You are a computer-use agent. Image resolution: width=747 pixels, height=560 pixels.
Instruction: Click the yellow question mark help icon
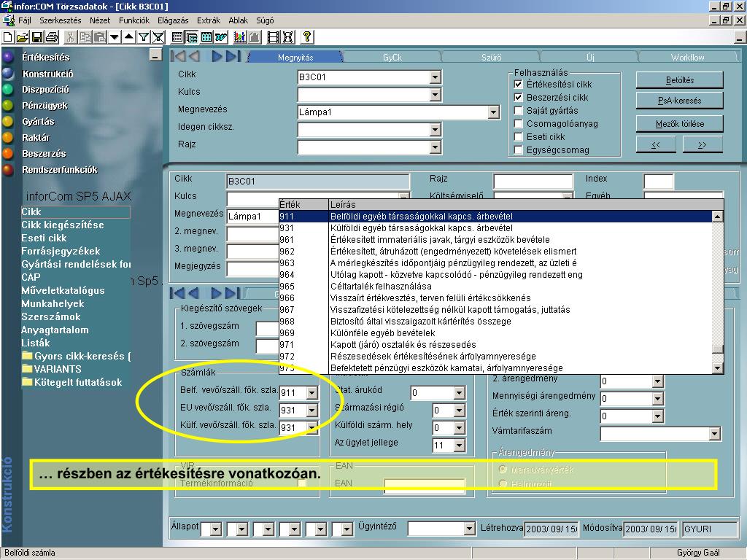coord(307,37)
